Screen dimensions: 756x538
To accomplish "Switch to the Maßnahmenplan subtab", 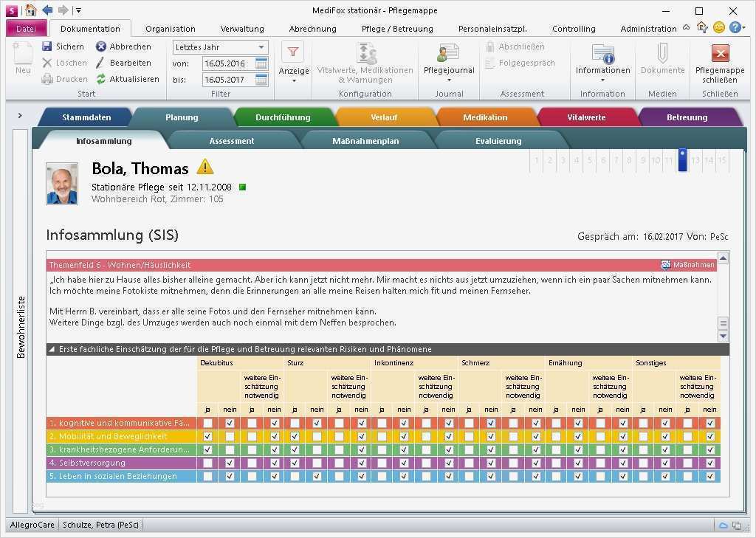I will 365,141.
